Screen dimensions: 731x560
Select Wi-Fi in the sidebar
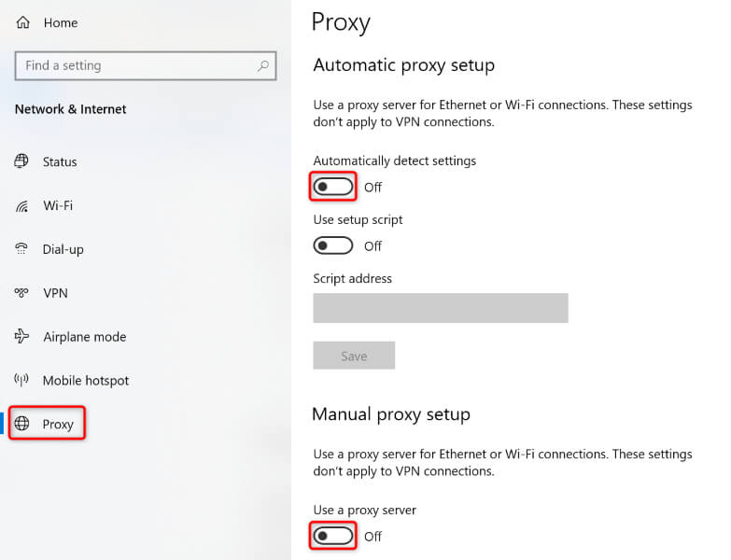click(x=58, y=205)
